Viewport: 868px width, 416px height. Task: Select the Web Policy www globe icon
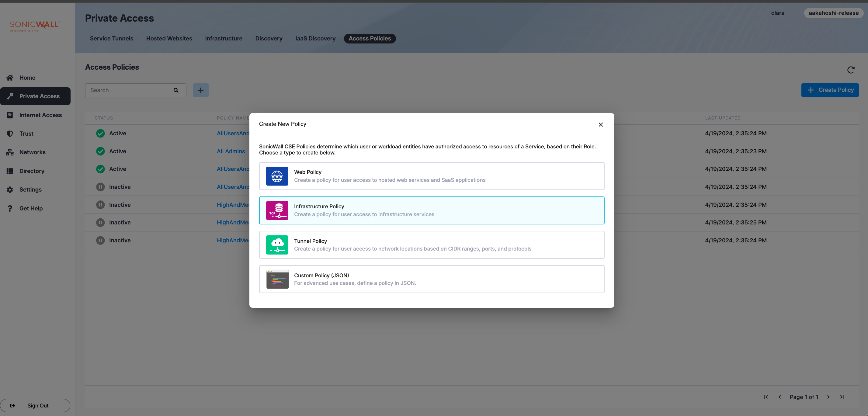(x=277, y=176)
